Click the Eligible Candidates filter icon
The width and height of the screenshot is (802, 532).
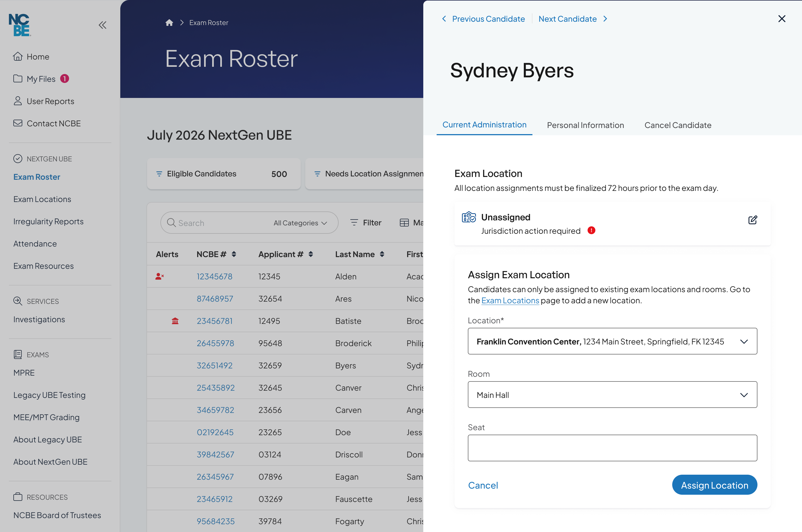click(159, 174)
